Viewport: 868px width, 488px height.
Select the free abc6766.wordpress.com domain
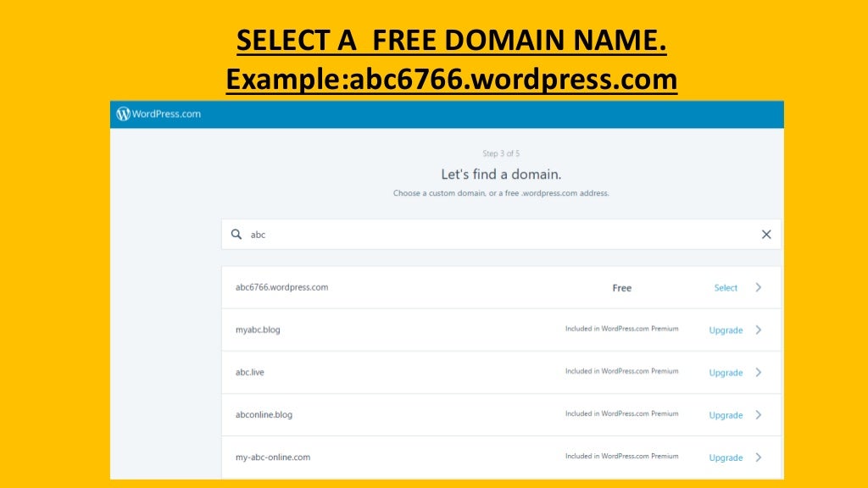(x=726, y=288)
